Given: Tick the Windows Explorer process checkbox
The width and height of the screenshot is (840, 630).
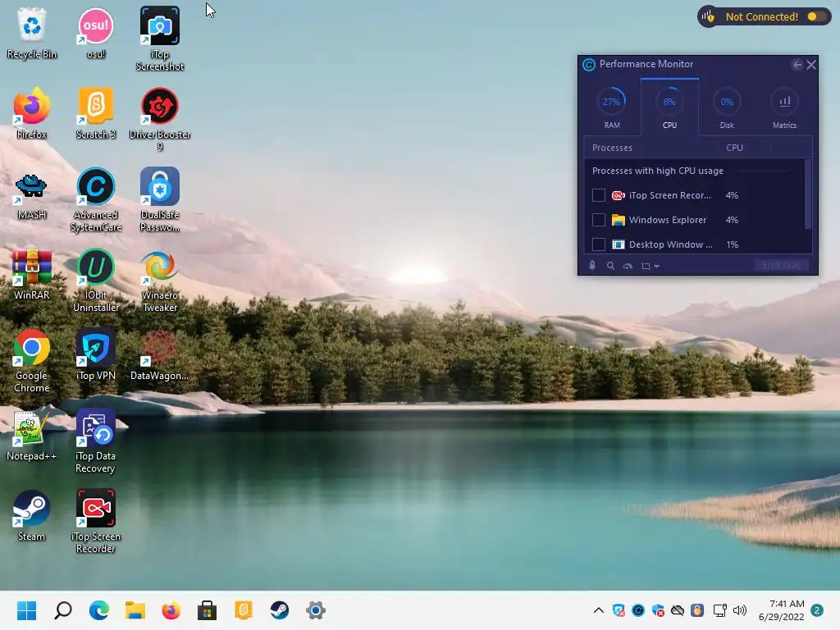Looking at the screenshot, I should (598, 220).
